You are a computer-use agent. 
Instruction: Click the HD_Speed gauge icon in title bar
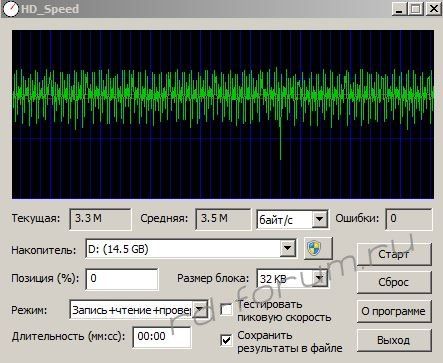pos(10,9)
